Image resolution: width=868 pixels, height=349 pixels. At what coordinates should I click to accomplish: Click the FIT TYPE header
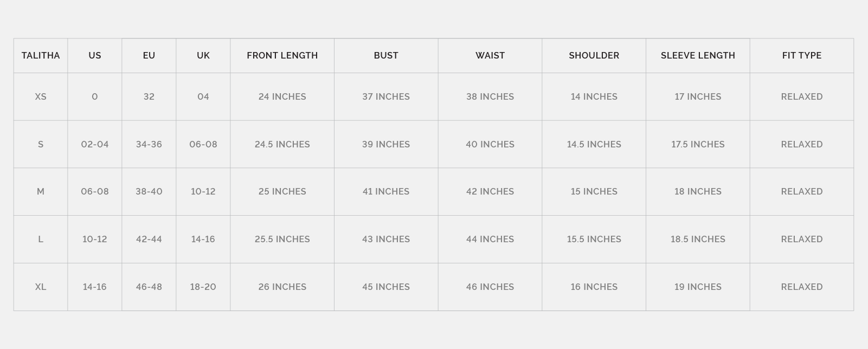pyautogui.click(x=801, y=55)
